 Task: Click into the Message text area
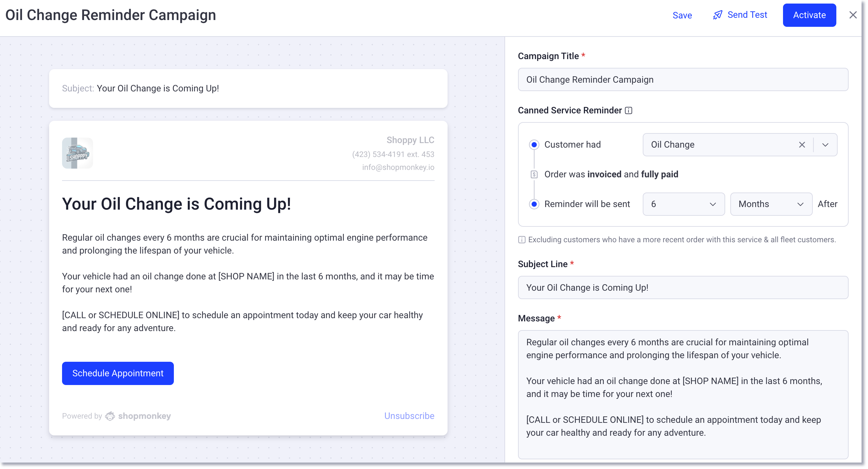(683, 395)
